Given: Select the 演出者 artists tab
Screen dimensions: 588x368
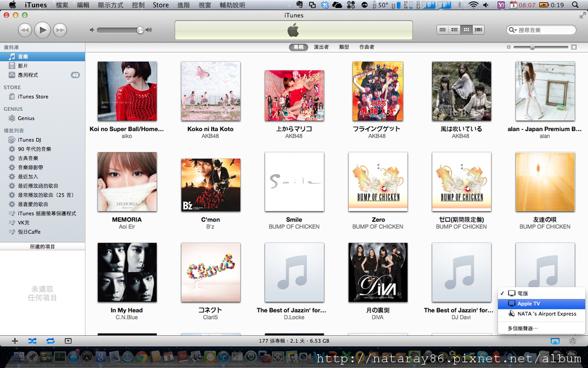Looking at the screenshot, I should [x=322, y=47].
